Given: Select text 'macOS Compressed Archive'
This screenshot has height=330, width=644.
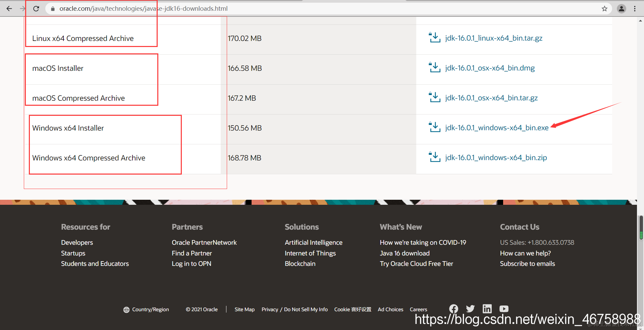Looking at the screenshot, I should tap(78, 98).
